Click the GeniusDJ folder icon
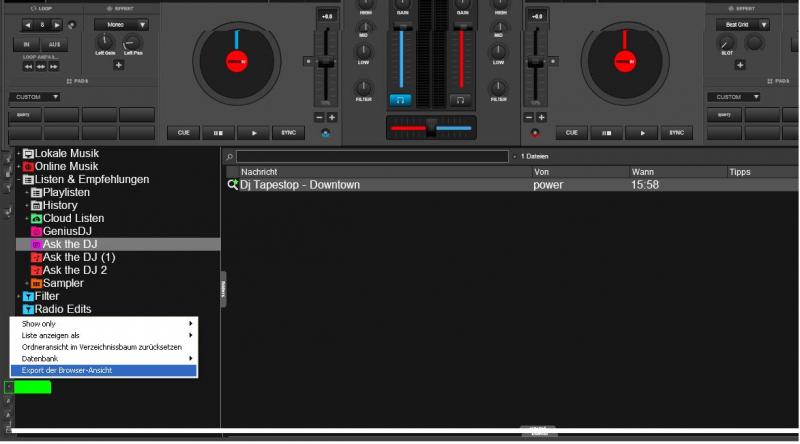 [x=36, y=231]
